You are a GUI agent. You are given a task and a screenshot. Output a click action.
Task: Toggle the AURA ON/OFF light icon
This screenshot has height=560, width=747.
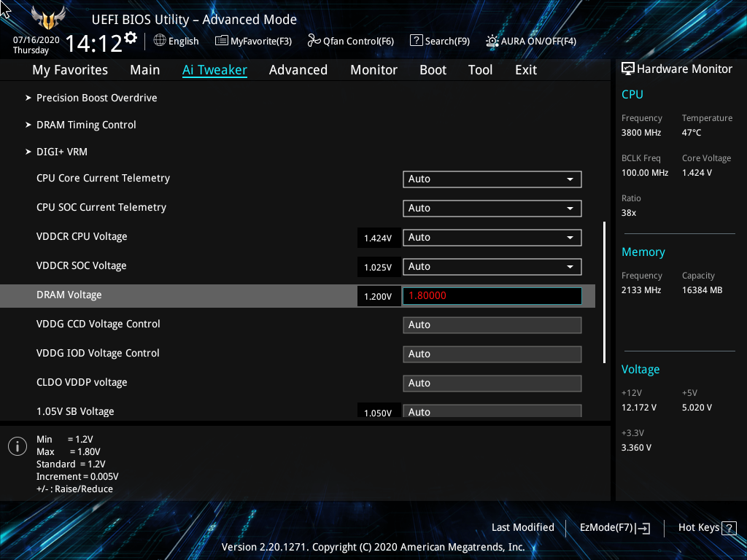click(492, 41)
